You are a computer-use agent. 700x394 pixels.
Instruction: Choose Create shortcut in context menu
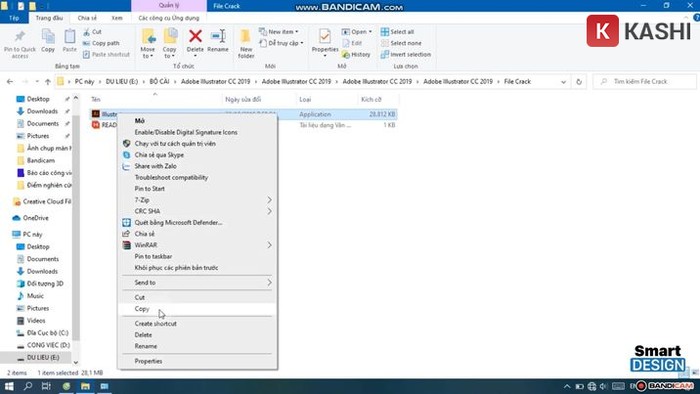point(197,323)
